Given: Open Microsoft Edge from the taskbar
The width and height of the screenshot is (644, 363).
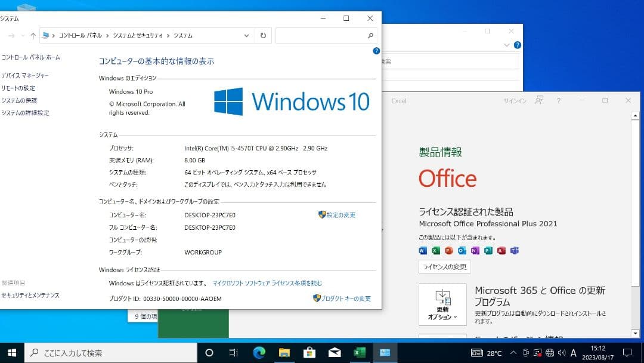Looking at the screenshot, I should point(259,353).
